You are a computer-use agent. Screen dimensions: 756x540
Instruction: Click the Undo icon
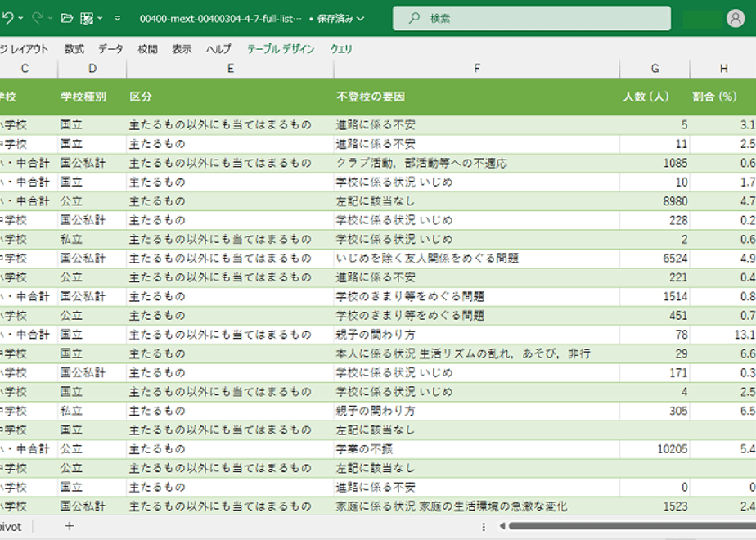[x=7, y=18]
